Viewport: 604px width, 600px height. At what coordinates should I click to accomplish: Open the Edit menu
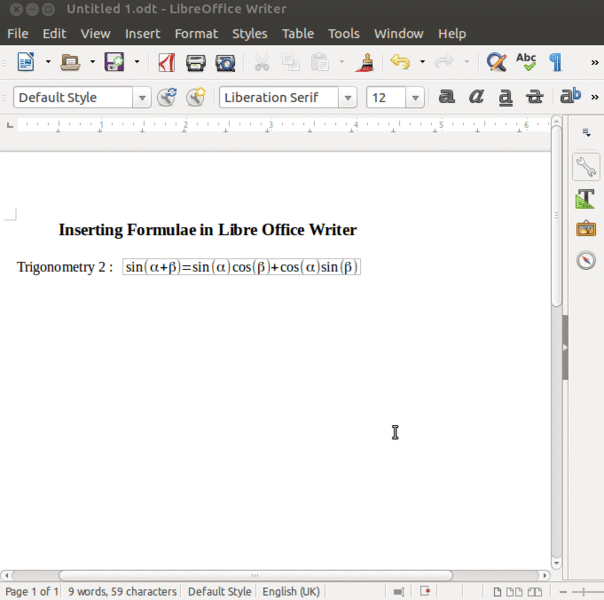point(54,34)
